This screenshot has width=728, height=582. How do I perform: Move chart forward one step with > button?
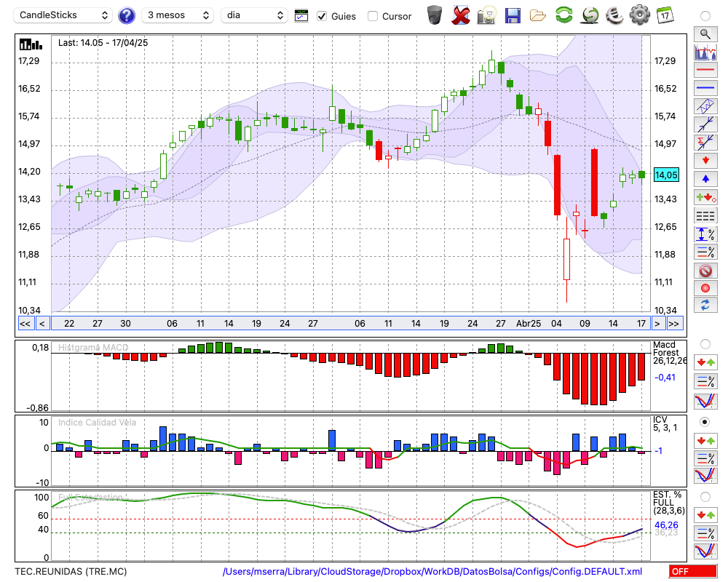(657, 324)
